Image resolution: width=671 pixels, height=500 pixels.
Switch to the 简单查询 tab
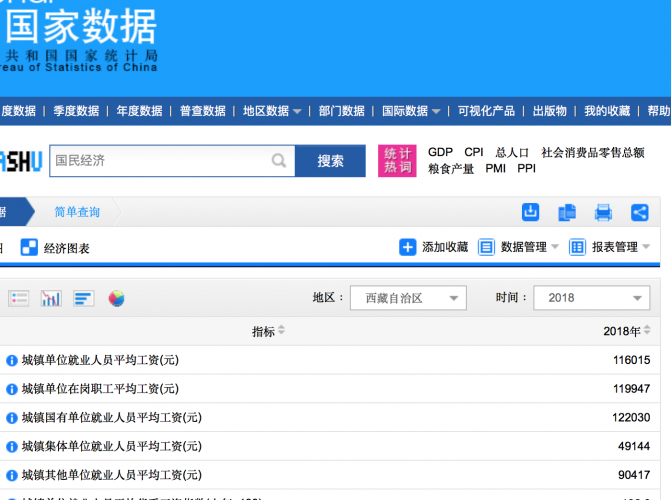[77, 212]
